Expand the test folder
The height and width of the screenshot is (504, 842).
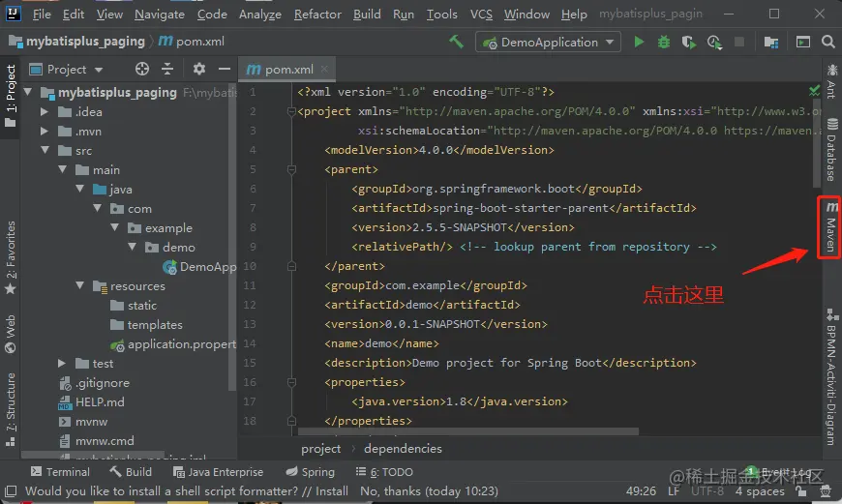(62, 364)
